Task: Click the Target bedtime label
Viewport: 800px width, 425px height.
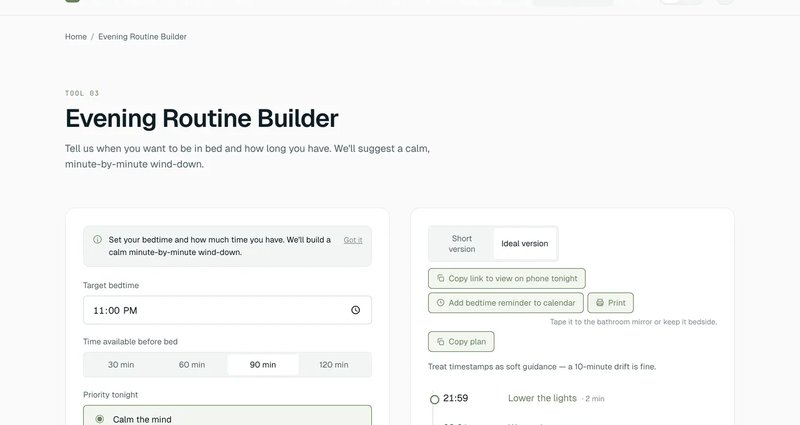Action: (111, 285)
